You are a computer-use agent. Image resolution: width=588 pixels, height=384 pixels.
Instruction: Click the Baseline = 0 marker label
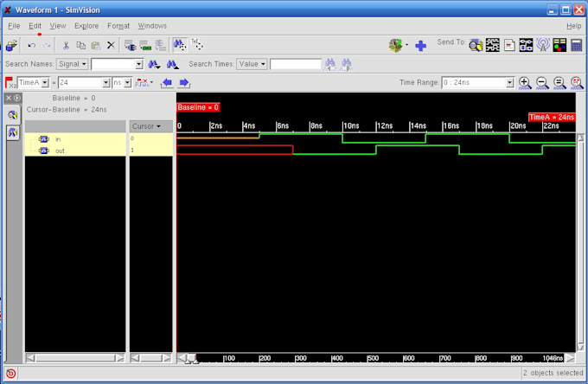(198, 107)
